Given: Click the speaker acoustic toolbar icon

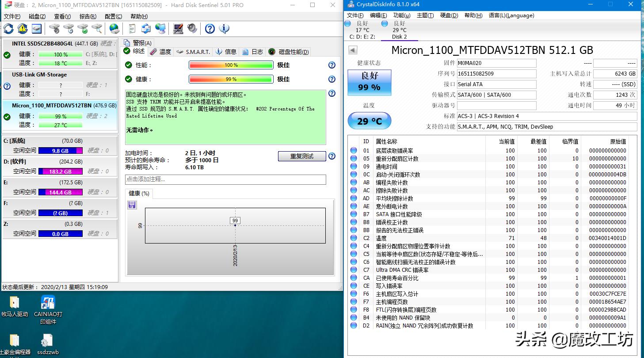Looking at the screenshot, I should pyautogui.click(x=191, y=28).
